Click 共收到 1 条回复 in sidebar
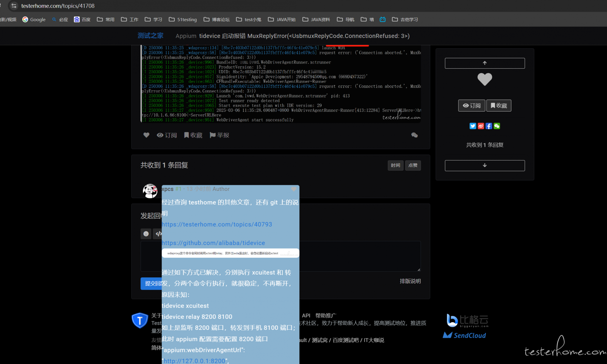The image size is (607, 364). pyautogui.click(x=485, y=145)
